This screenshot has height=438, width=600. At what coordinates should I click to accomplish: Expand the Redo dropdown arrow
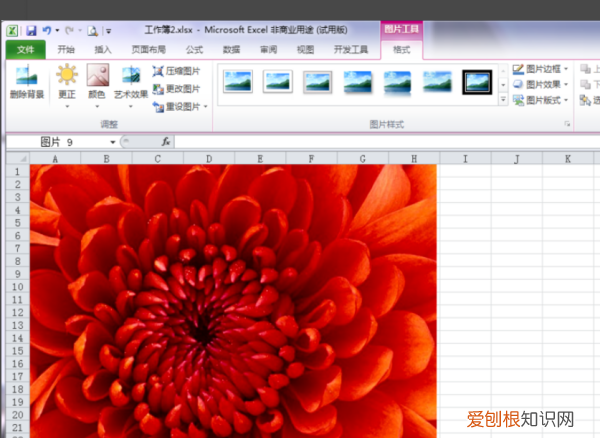(80, 30)
